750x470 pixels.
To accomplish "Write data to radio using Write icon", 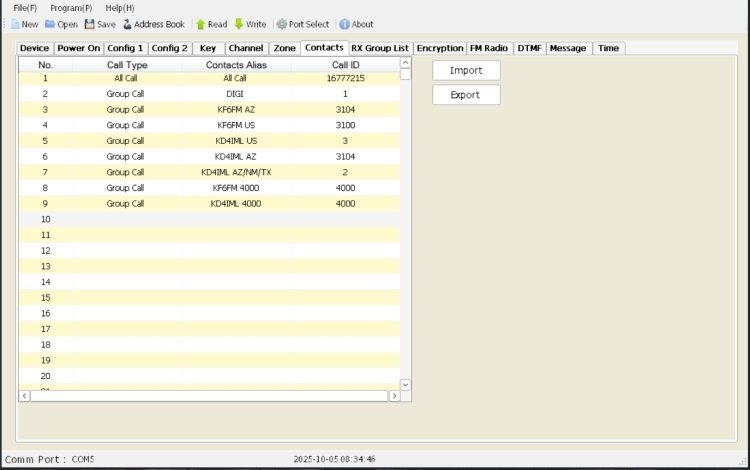I will pos(239,24).
